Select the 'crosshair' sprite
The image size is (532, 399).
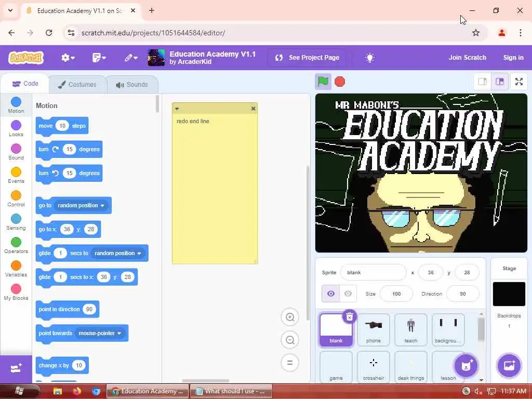tap(373, 367)
